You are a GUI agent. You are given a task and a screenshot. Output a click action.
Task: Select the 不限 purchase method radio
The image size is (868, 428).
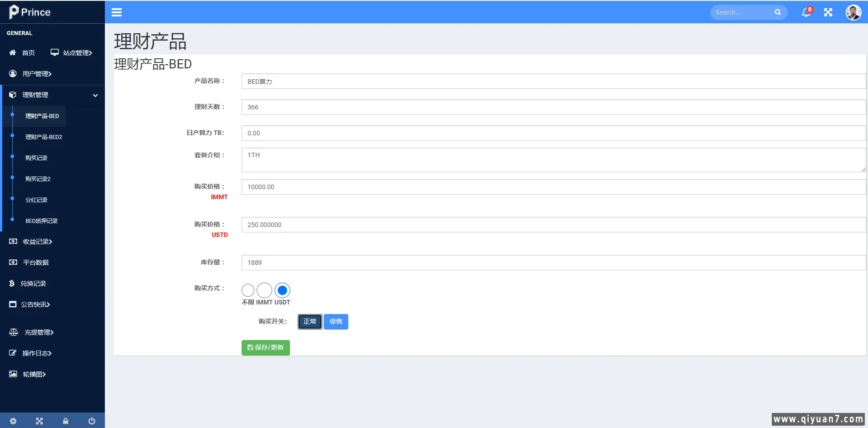coord(248,290)
